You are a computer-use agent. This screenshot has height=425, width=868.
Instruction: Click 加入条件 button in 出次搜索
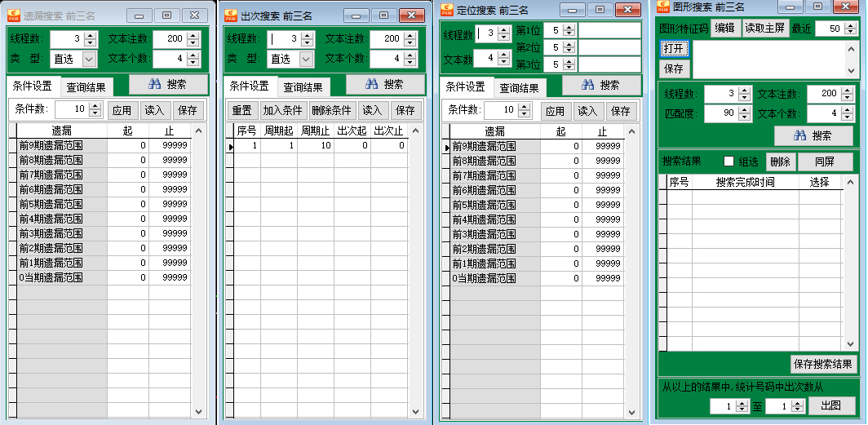click(283, 110)
